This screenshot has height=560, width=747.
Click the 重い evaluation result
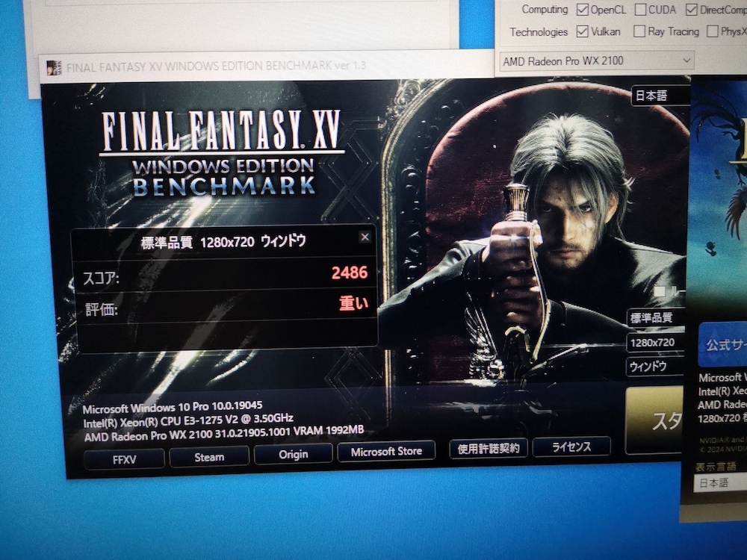tap(353, 303)
